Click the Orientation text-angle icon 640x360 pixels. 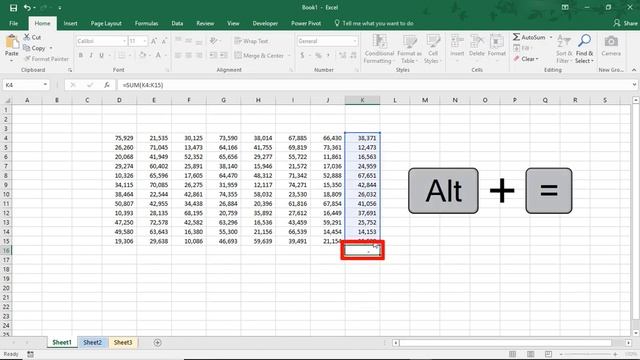(x=213, y=41)
